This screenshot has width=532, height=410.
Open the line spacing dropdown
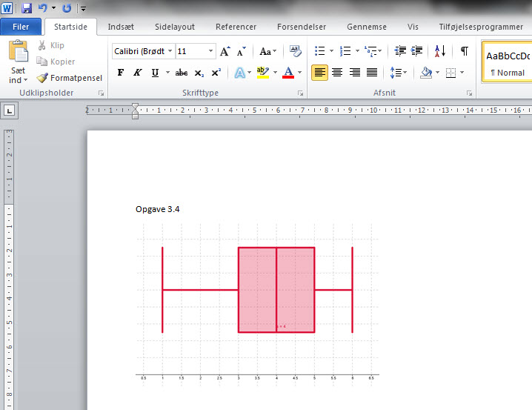point(399,73)
